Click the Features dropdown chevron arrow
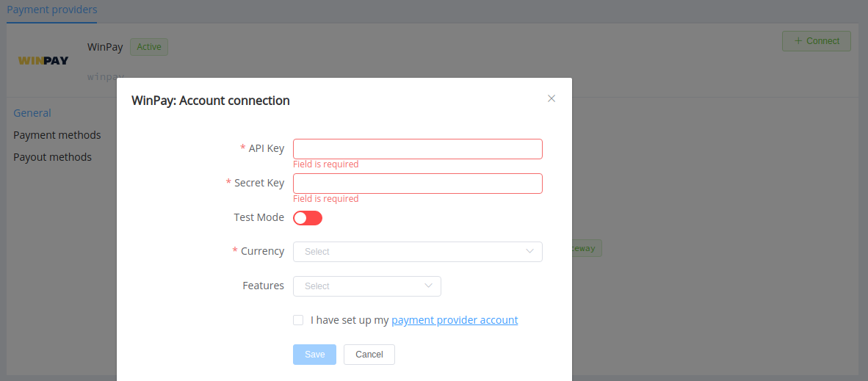 click(x=428, y=286)
